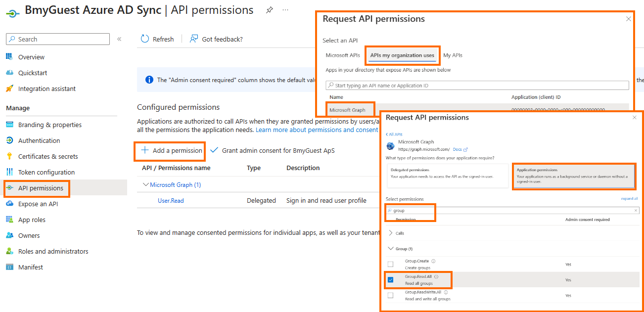
Task: Select API permissions in the sidebar
Action: point(41,188)
